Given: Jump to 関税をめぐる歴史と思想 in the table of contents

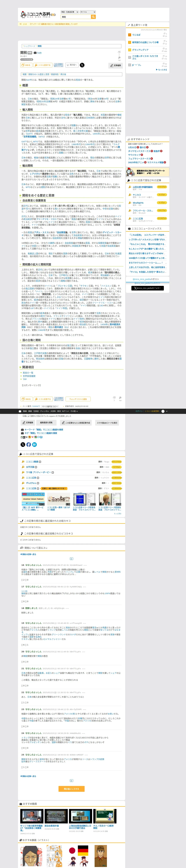Looking at the screenshot, I should click(x=39, y=75).
